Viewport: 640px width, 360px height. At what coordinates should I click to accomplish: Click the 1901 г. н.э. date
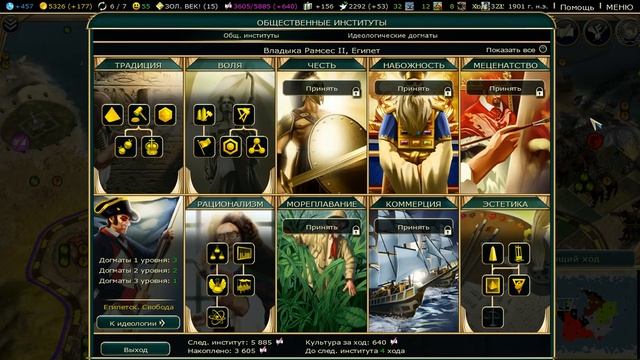coord(529,6)
